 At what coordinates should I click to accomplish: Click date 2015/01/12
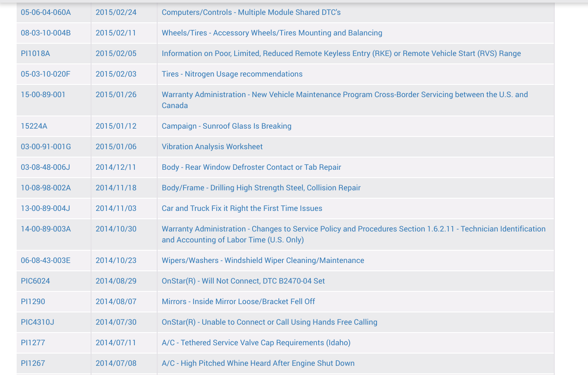(x=116, y=126)
